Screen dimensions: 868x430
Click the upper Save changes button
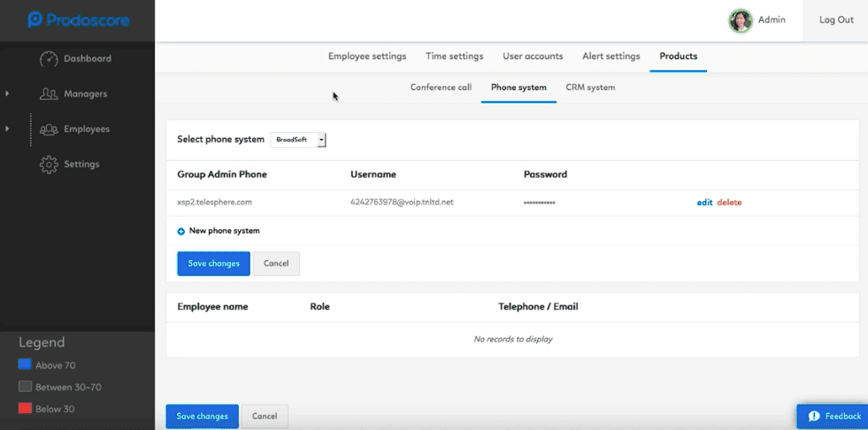pos(213,264)
